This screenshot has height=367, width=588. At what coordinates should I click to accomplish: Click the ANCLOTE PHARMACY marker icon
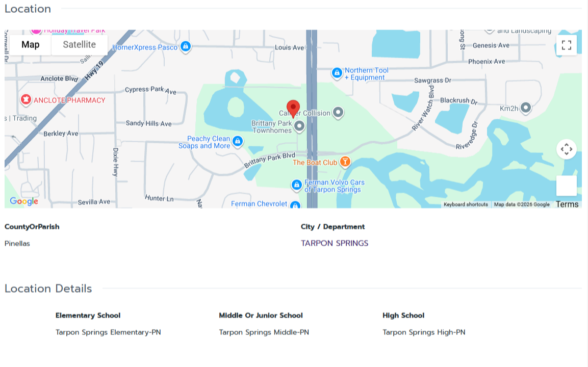click(x=26, y=100)
